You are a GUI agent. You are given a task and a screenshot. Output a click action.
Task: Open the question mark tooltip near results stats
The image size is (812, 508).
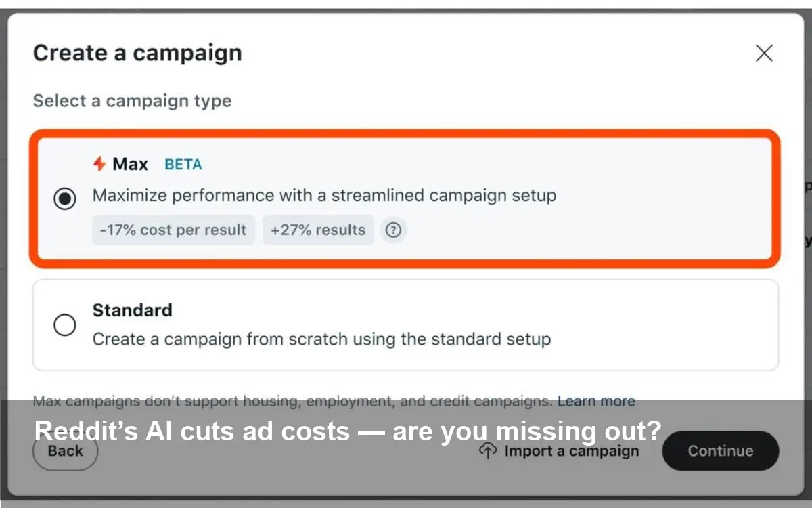[393, 230]
